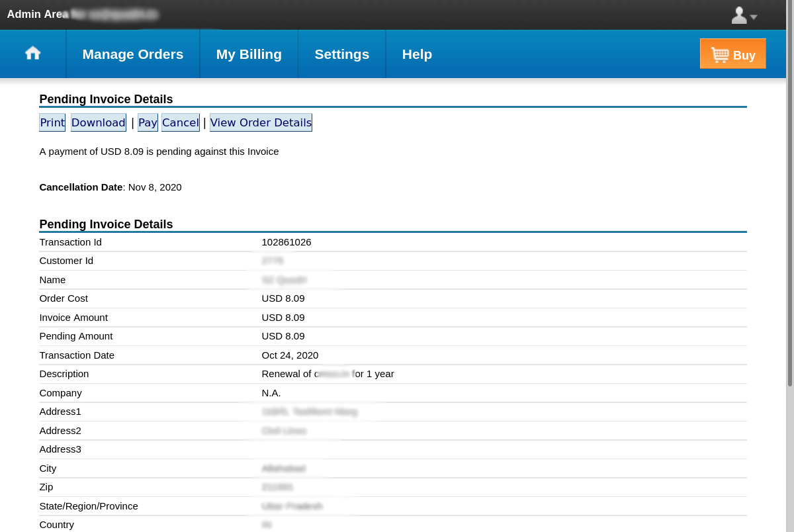The height and width of the screenshot is (532, 794).
Task: Select the Transaction Id value 102861026
Action: point(287,242)
